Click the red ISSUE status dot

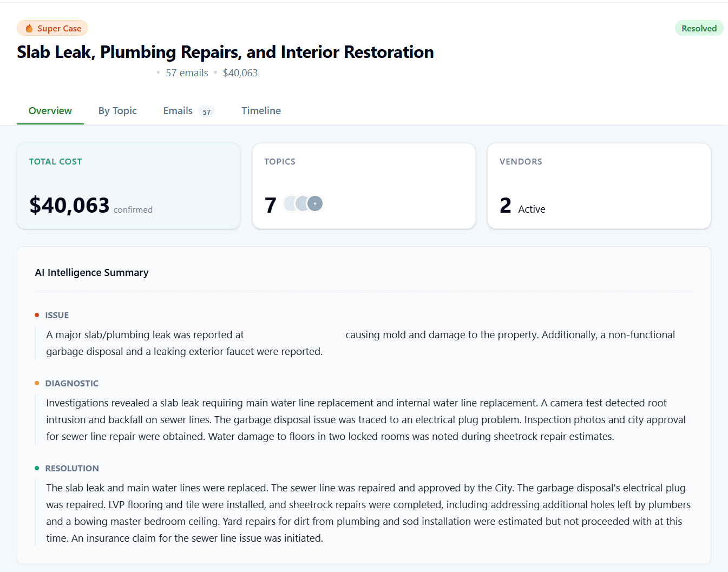36,314
